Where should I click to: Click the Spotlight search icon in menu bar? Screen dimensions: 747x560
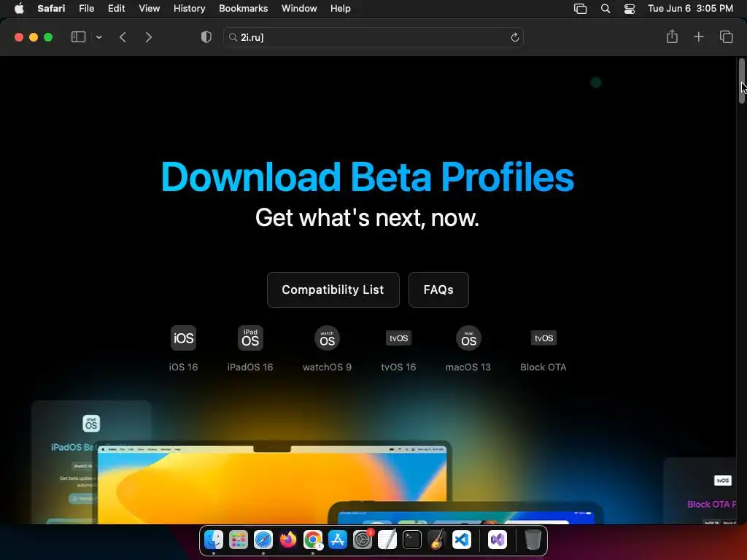point(605,9)
